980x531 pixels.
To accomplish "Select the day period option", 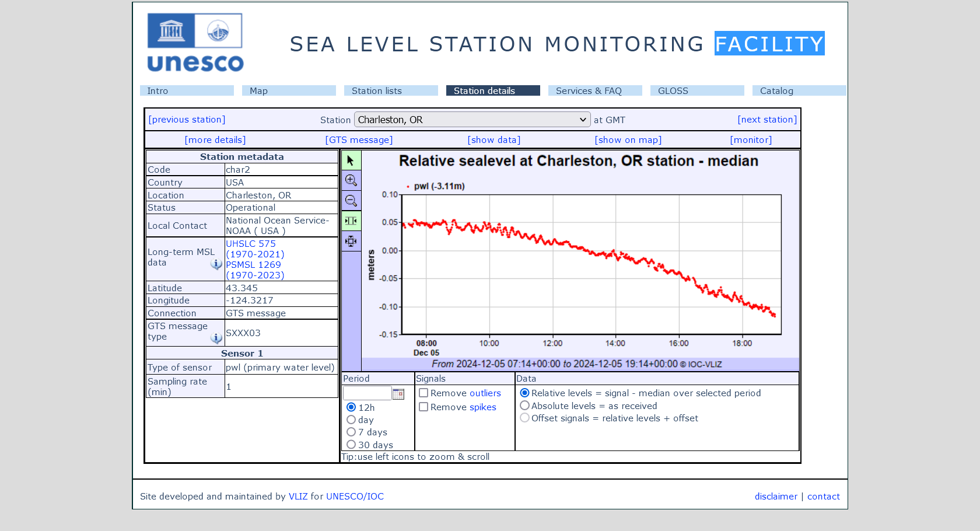I will coord(351,420).
